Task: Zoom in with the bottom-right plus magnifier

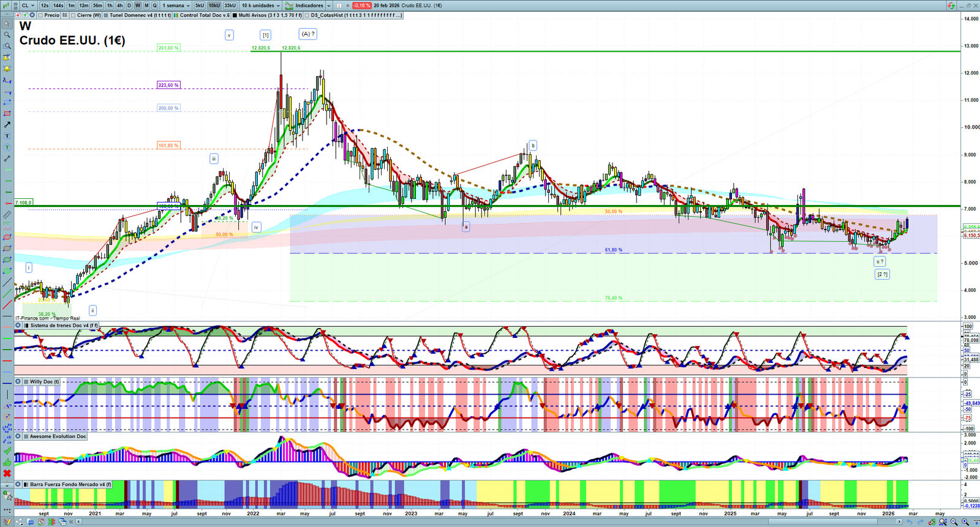Action: [x=965, y=522]
